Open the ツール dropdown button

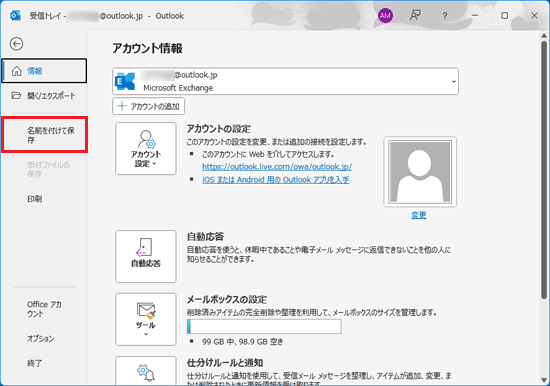[x=146, y=319]
